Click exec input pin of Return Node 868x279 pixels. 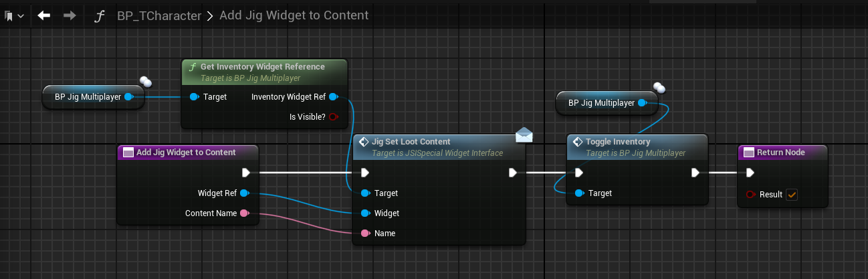pyautogui.click(x=750, y=173)
